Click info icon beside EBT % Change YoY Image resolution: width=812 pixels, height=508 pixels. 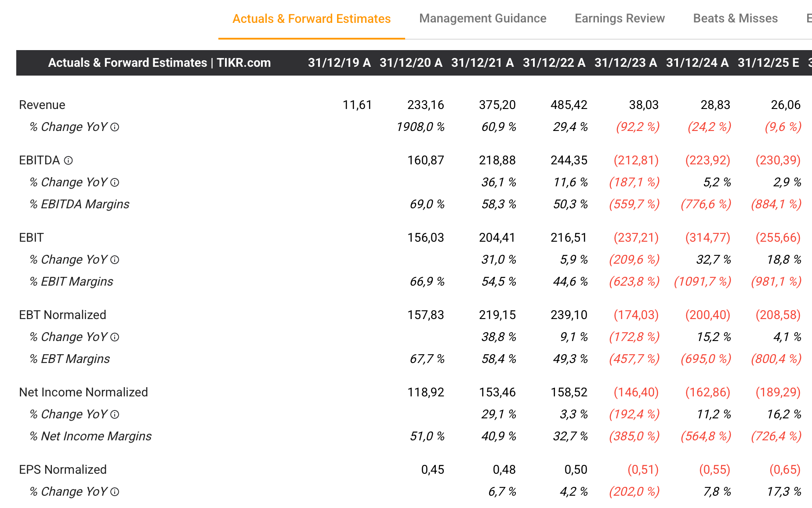(115, 337)
